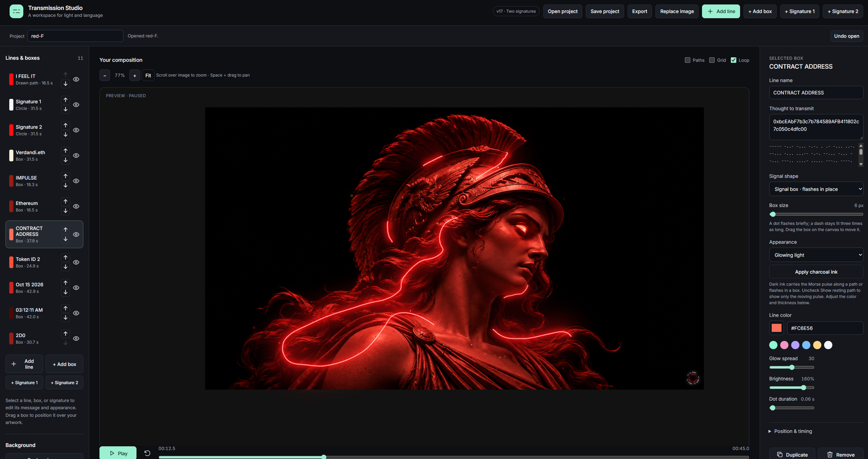Disable the Loop checkbox
Image resolution: width=868 pixels, height=459 pixels.
[x=734, y=60]
